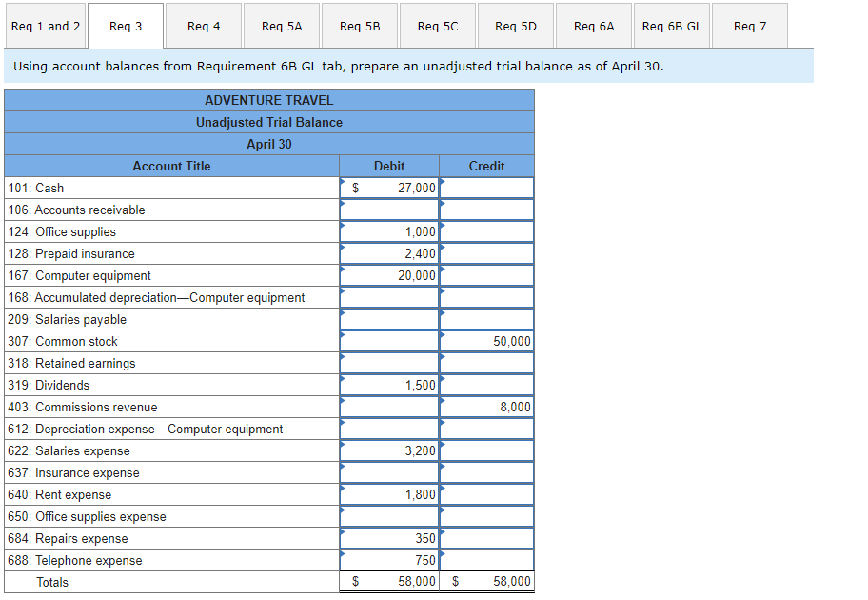Click the Totals debit amount 58,000
This screenshot has height=600, width=868.
(416, 581)
